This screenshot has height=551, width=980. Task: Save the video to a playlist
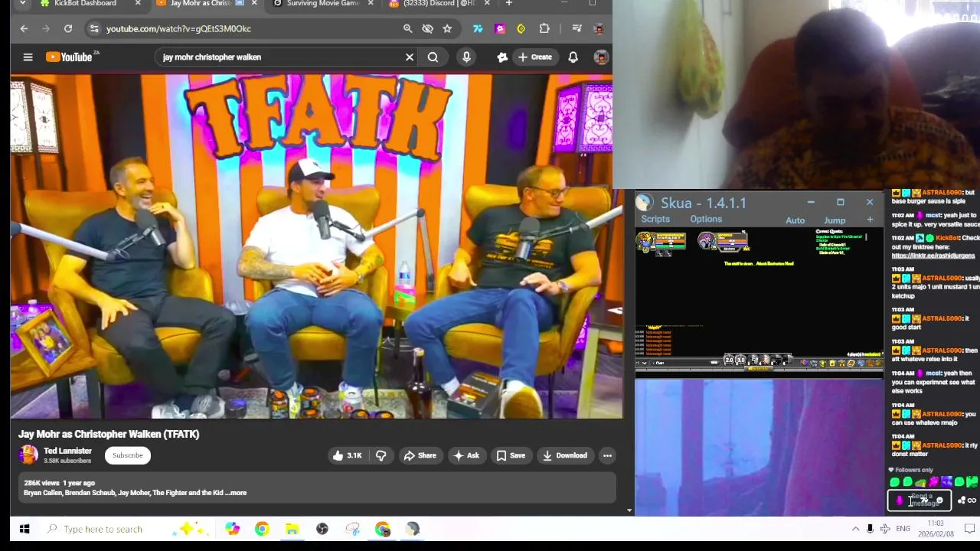click(x=511, y=455)
